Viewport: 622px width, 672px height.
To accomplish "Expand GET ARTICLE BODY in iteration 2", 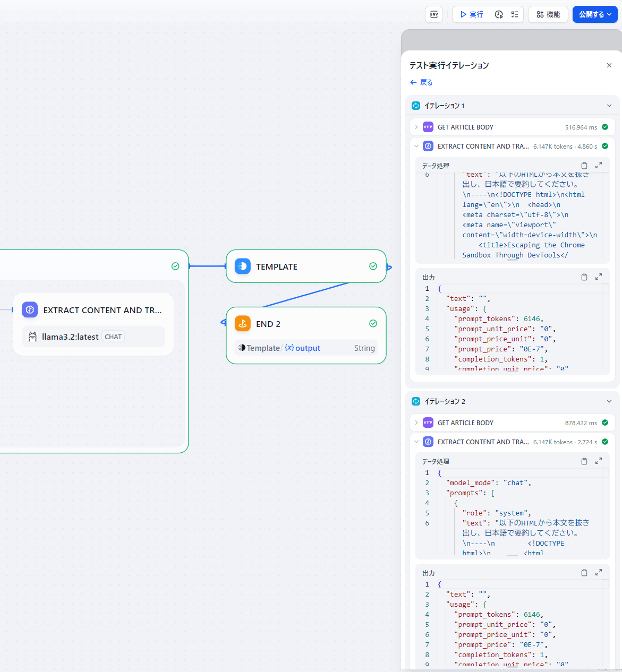I will pyautogui.click(x=416, y=423).
